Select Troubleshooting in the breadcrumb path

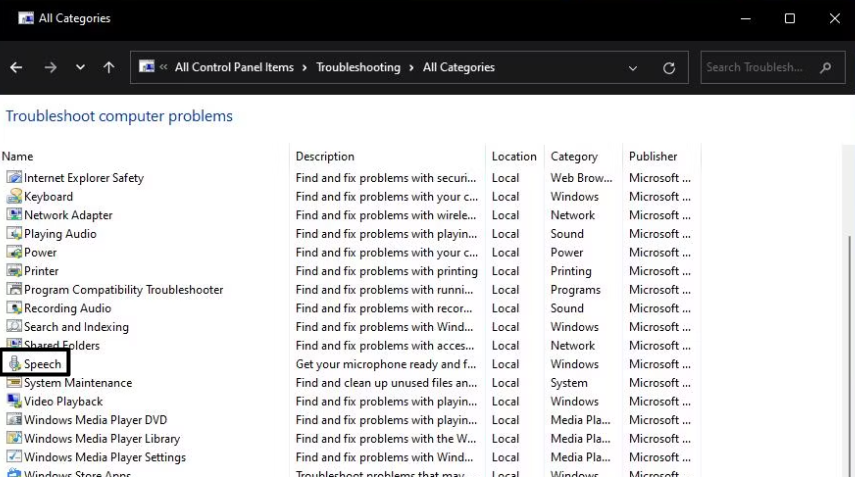[x=359, y=68]
